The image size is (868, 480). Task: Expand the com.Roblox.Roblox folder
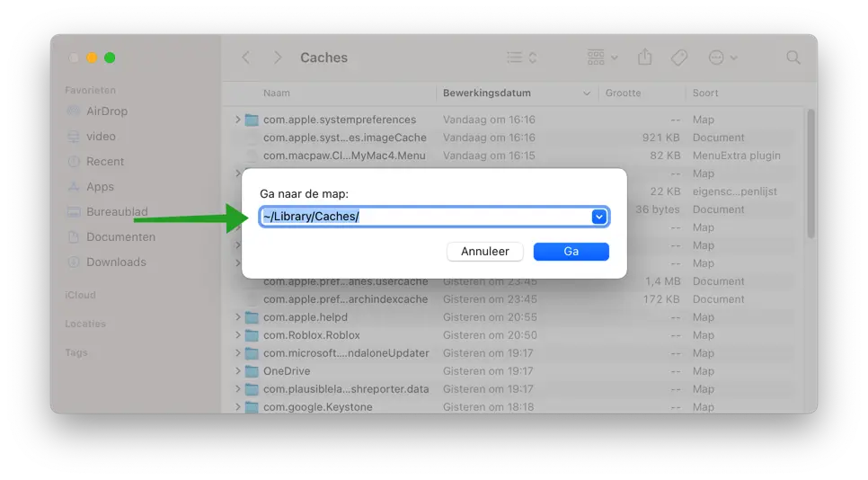click(237, 335)
